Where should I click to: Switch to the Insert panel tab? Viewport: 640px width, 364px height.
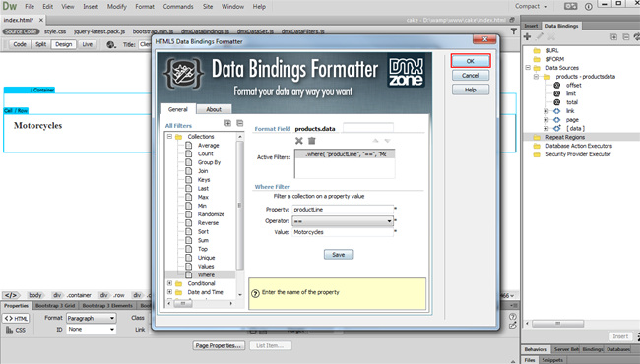tap(531, 26)
